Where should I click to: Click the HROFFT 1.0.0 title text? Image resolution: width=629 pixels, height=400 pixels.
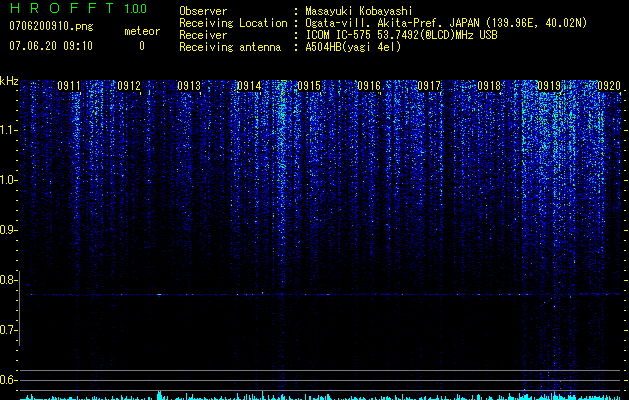(78, 8)
